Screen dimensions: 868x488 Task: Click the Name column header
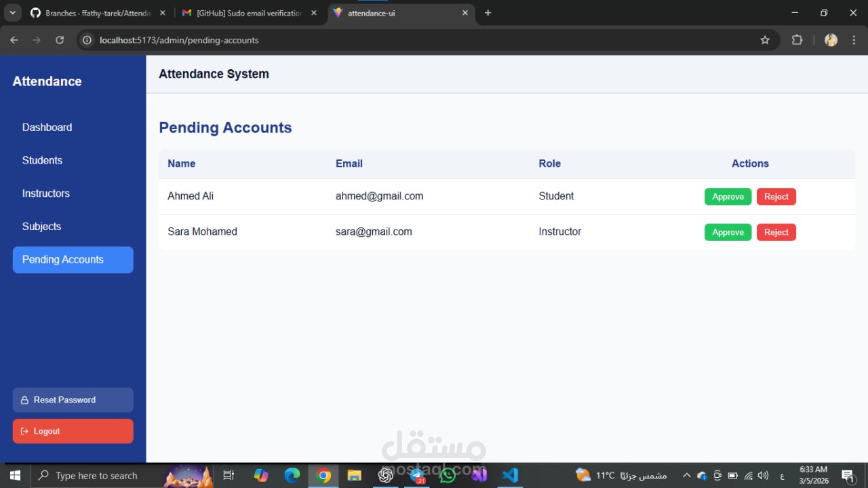181,164
